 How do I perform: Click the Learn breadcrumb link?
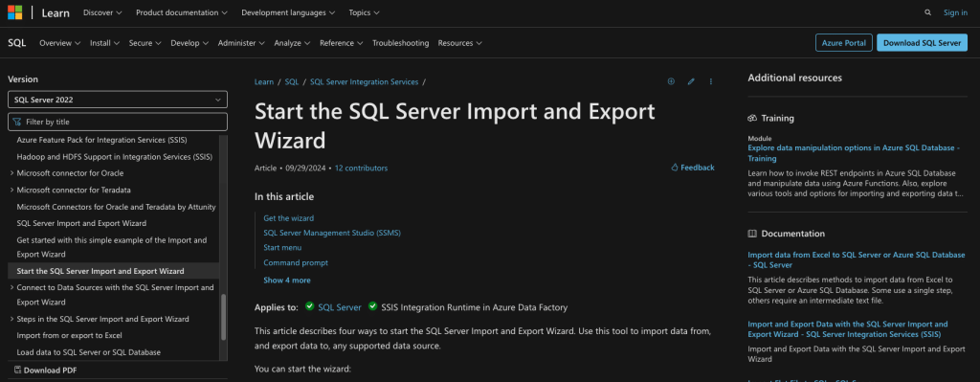pyautogui.click(x=264, y=82)
